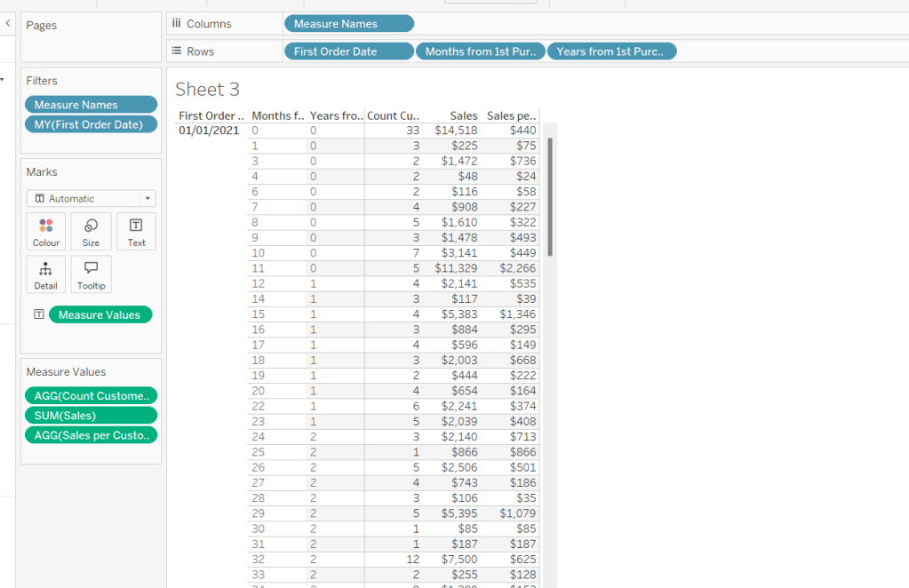
Task: Open the Text marks card
Action: [x=136, y=231]
